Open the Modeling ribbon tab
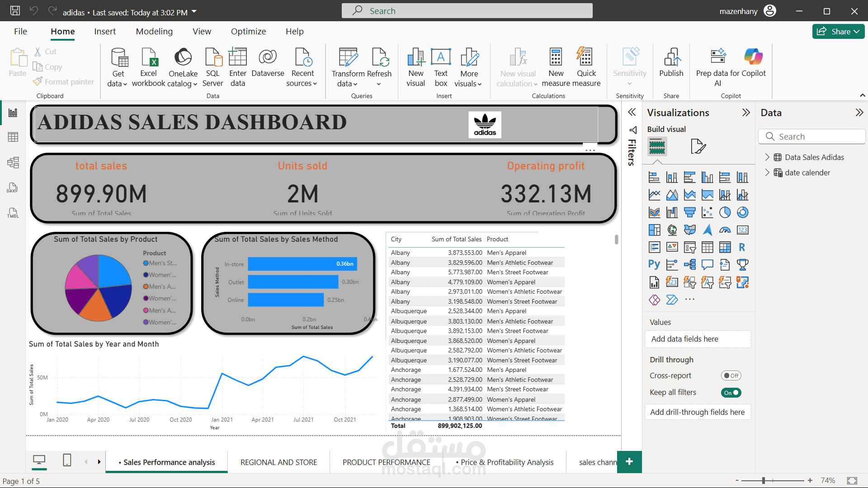The height and width of the screenshot is (488, 868). click(154, 32)
